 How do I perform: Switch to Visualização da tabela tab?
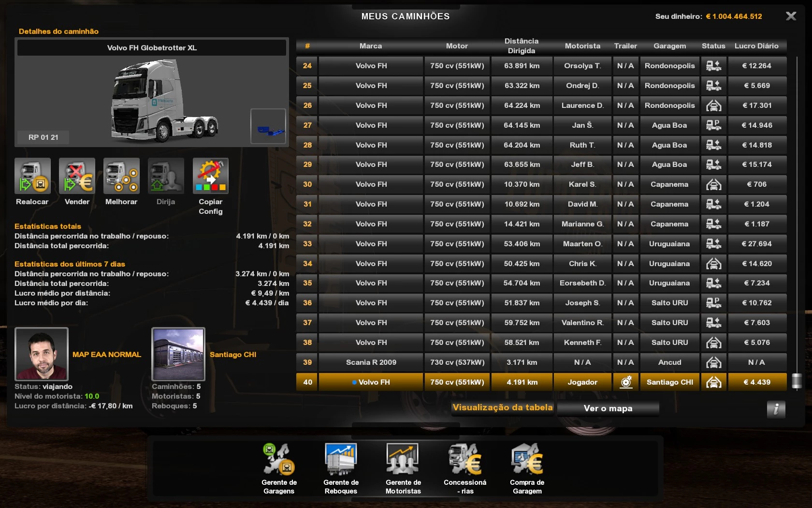click(x=502, y=408)
